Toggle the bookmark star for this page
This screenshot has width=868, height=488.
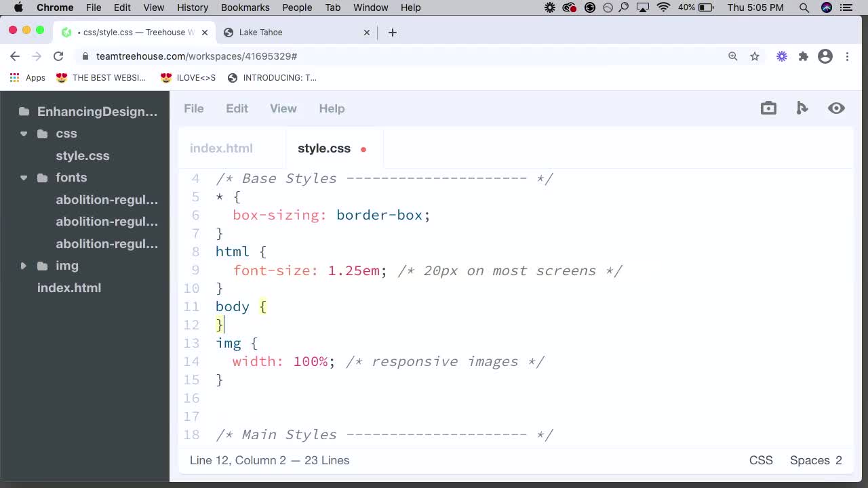(x=755, y=57)
